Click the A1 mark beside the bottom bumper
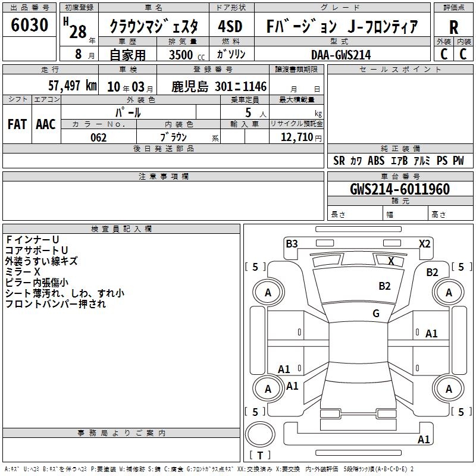The height and width of the screenshot is (476, 476). tap(424, 440)
